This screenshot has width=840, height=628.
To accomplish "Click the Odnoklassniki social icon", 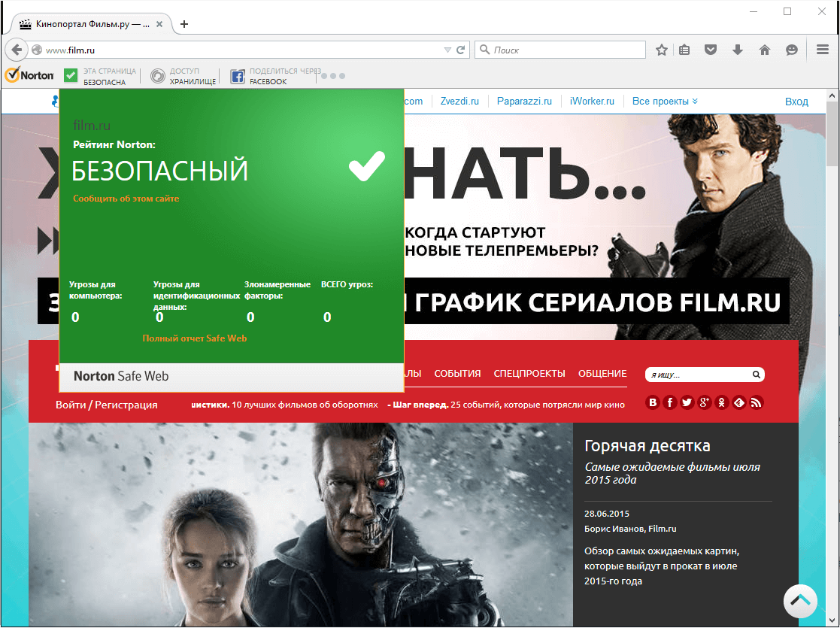I will [721, 402].
